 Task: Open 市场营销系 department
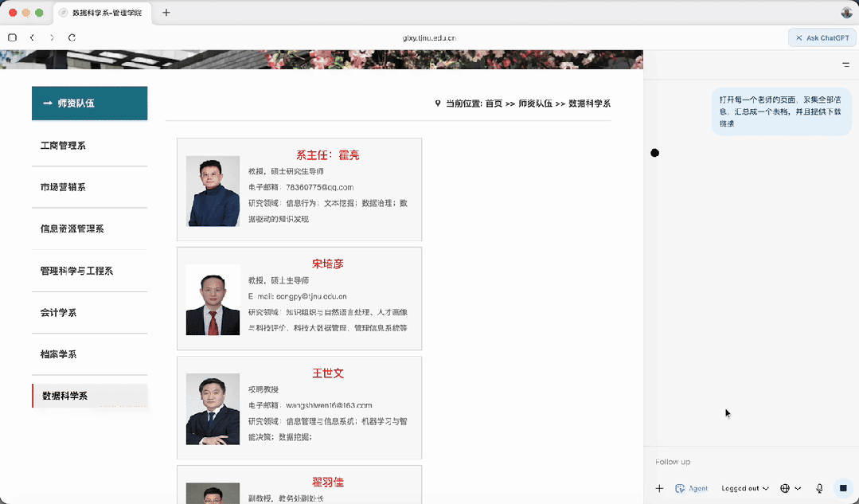tap(63, 187)
